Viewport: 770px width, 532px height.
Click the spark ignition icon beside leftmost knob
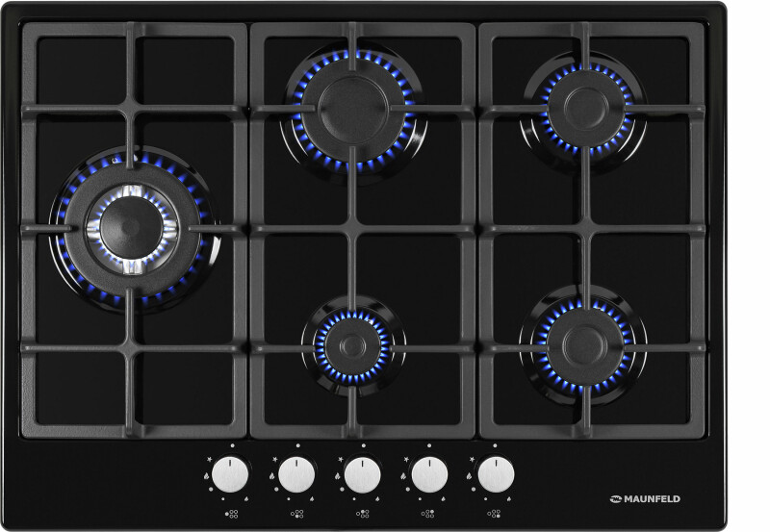coord(210,459)
